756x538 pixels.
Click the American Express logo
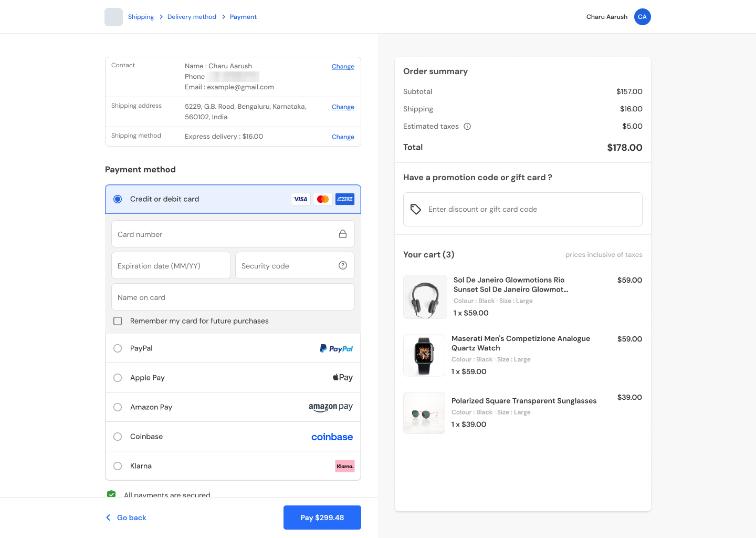point(345,199)
